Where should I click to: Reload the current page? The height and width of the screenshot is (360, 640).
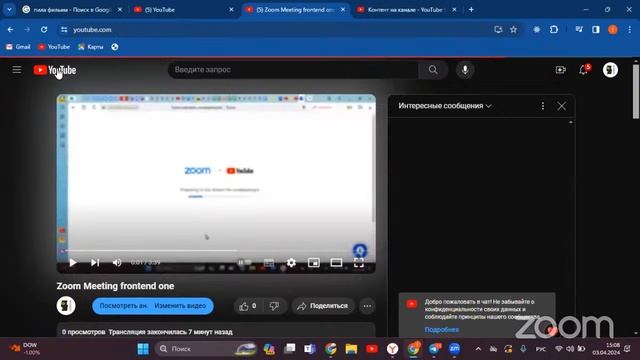[x=44, y=29]
